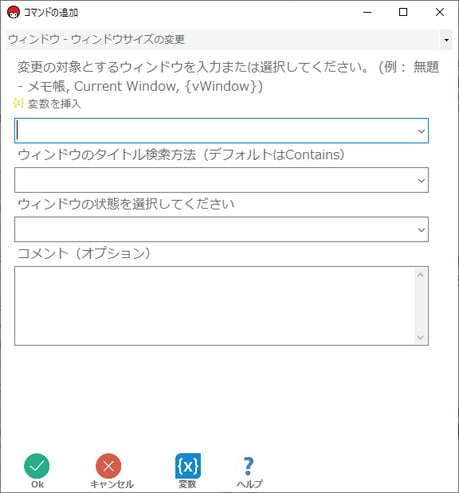Image resolution: width=459 pixels, height=493 pixels.
Task: Expand the ウィンドウの状態 dropdown arrow
Action: coord(421,230)
